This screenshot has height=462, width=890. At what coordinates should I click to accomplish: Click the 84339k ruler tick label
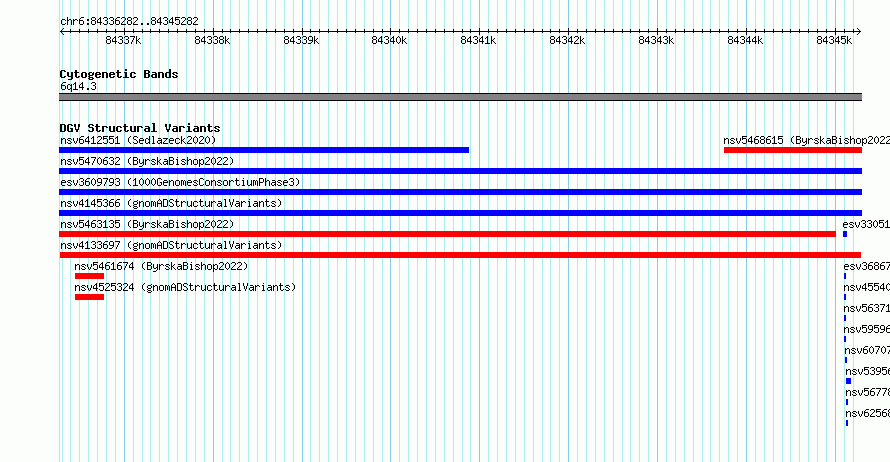coord(301,40)
